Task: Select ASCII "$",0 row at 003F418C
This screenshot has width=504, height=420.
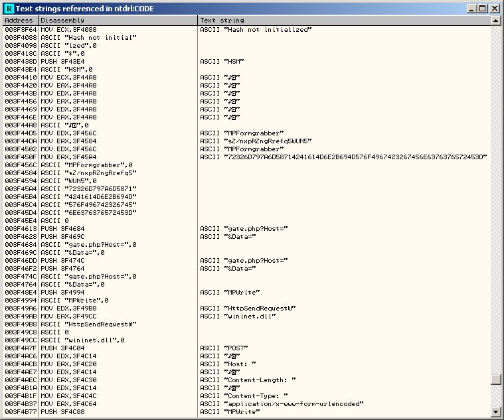Action: (x=247, y=53)
